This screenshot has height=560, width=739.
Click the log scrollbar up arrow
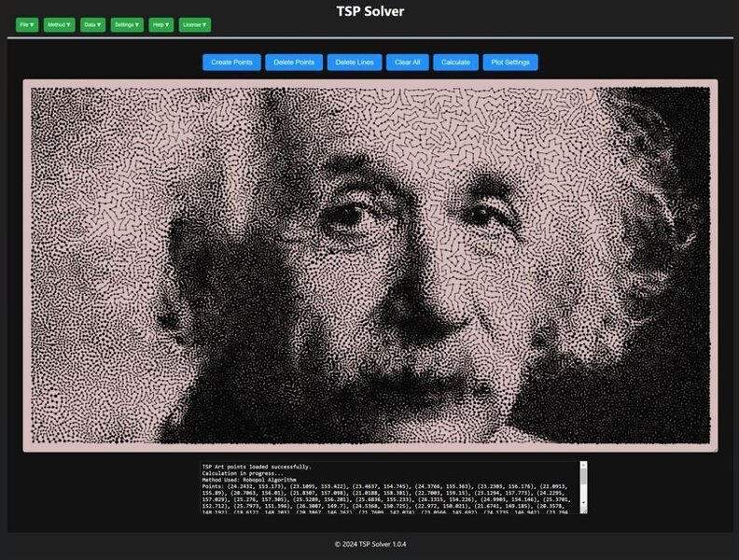click(583, 465)
